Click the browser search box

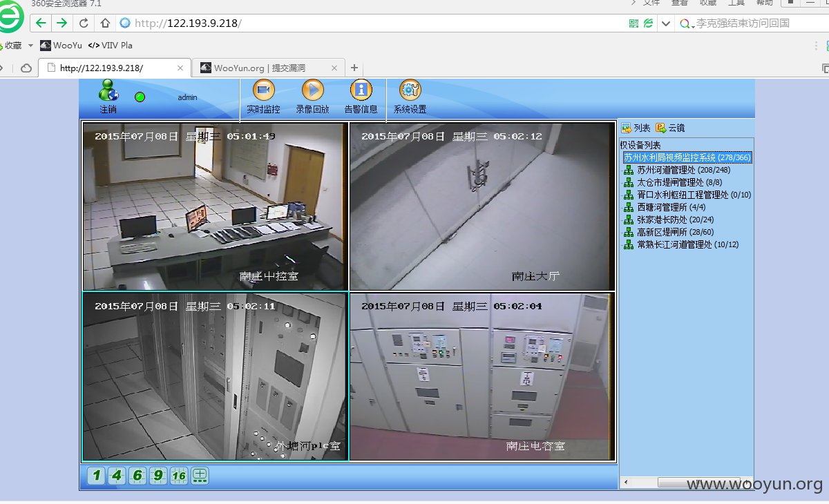pos(752,23)
